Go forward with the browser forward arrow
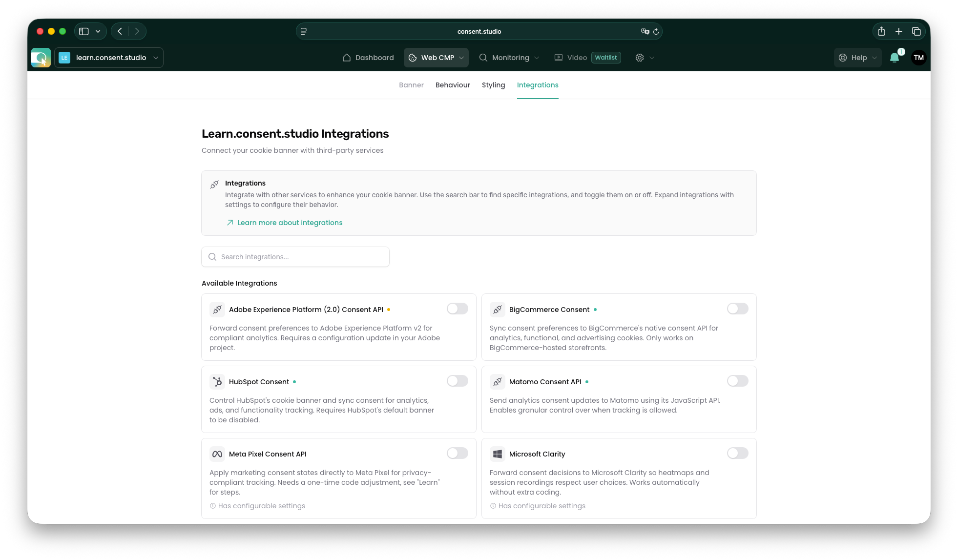958x560 pixels. [x=137, y=31]
